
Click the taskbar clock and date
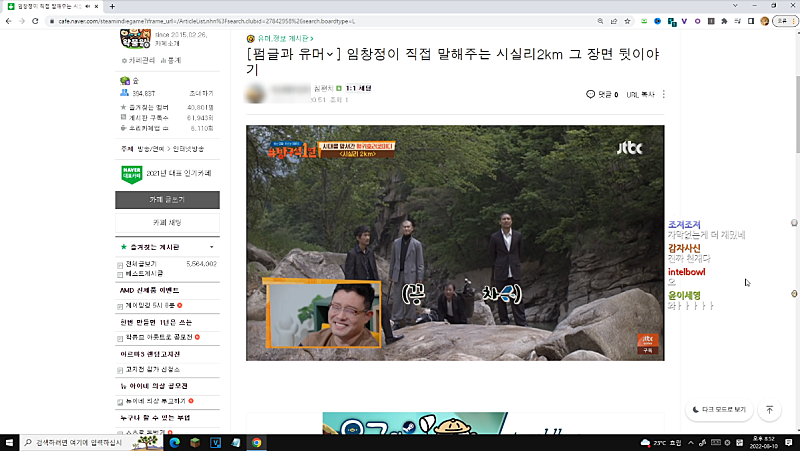coord(763,442)
